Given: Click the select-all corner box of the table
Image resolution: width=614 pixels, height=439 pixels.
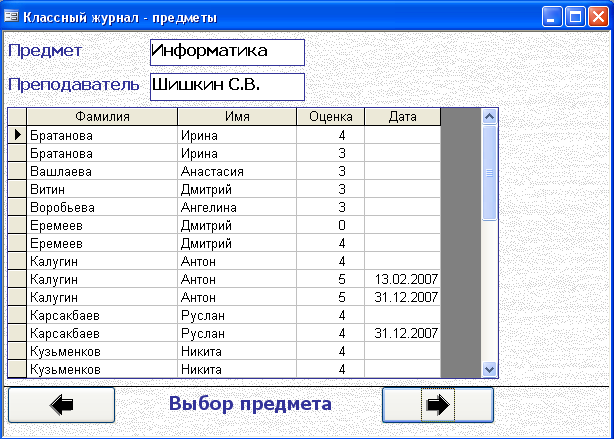Looking at the screenshot, I should (x=17, y=117).
